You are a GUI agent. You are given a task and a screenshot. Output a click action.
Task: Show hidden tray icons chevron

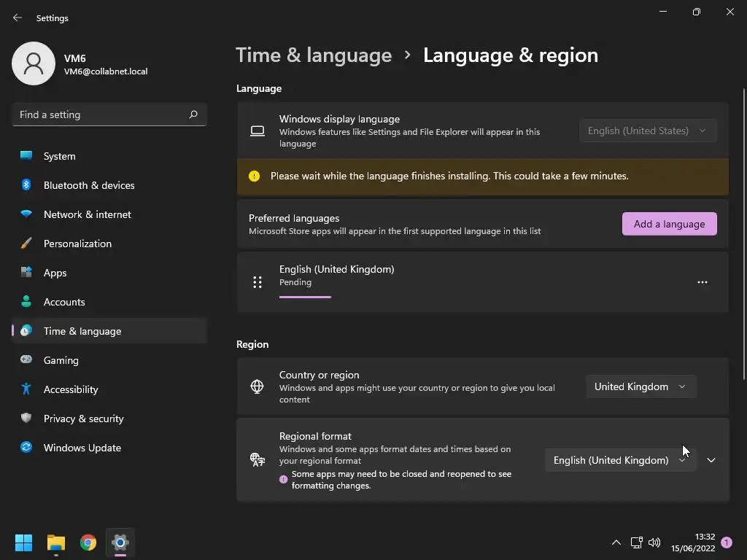coord(616,542)
